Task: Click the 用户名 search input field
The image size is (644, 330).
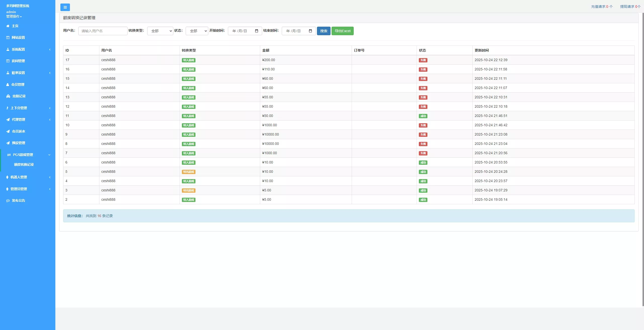Action: point(103,31)
